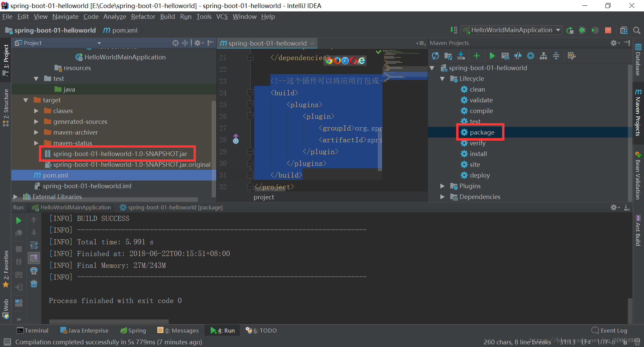644x347 pixels.
Task: Open the Build menu
Action: [167, 17]
